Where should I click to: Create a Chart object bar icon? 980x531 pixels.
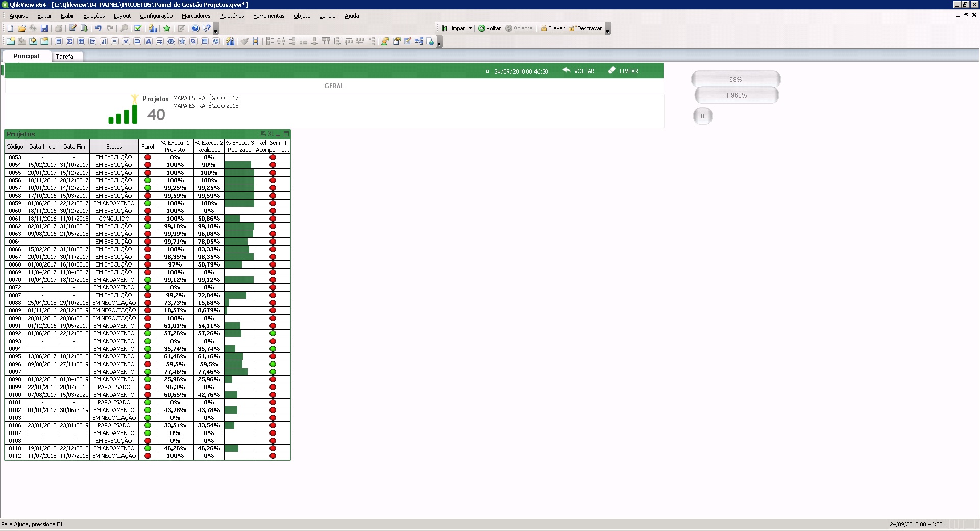coord(104,41)
